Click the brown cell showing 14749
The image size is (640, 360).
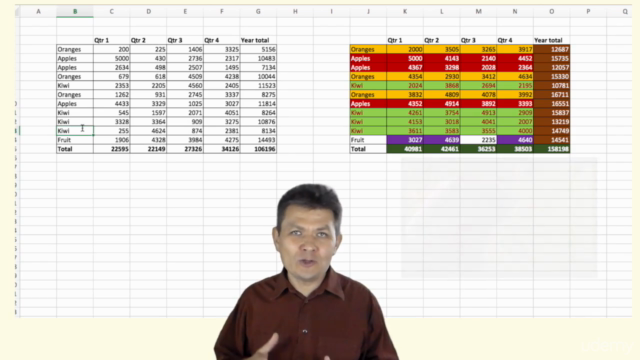point(551,131)
